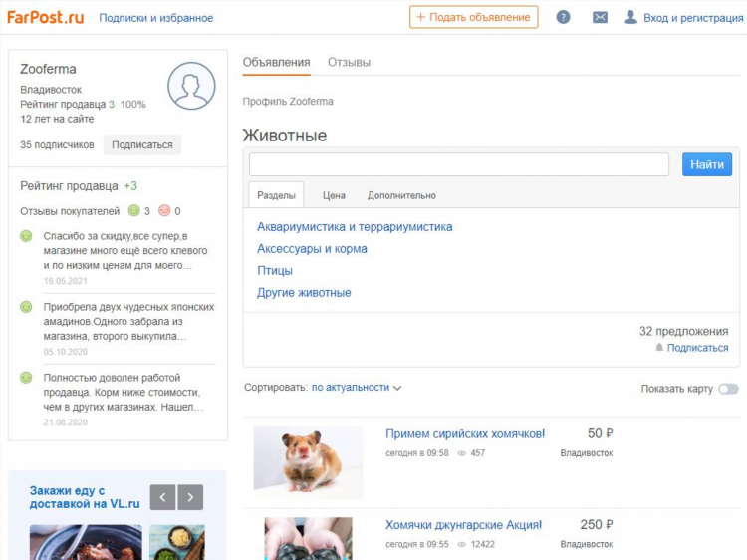This screenshot has height=560, width=747.
Task: Click the Zooferma seller name
Action: tap(48, 69)
